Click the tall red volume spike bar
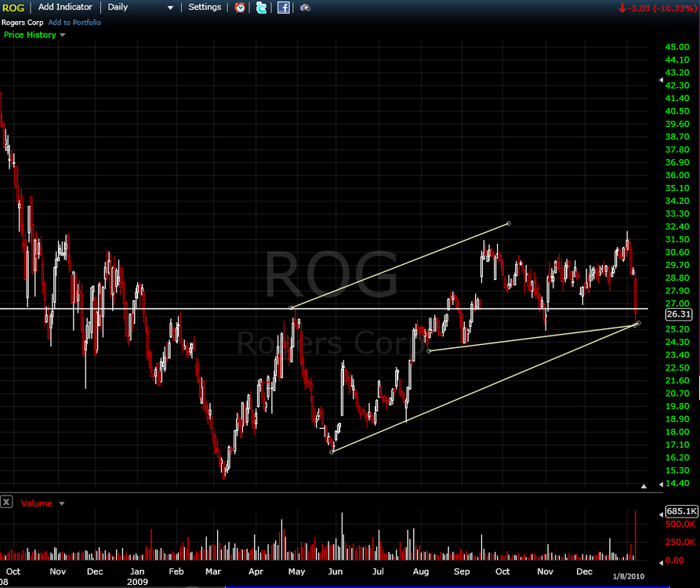This screenshot has width=700, height=588. pos(635,535)
